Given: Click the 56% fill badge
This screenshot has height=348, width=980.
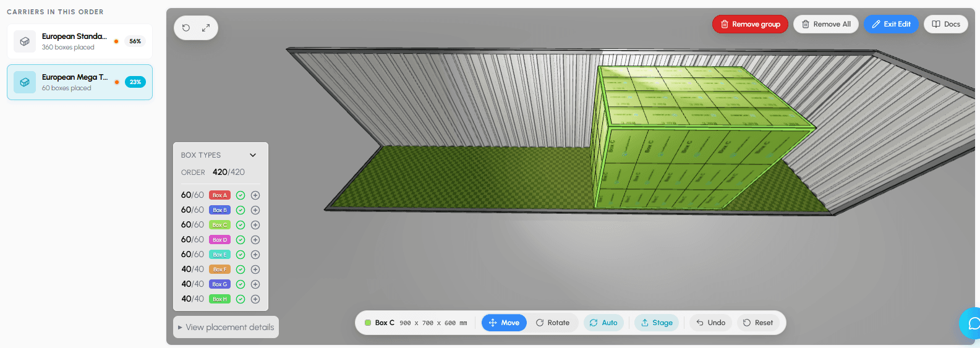Looking at the screenshot, I should (135, 41).
